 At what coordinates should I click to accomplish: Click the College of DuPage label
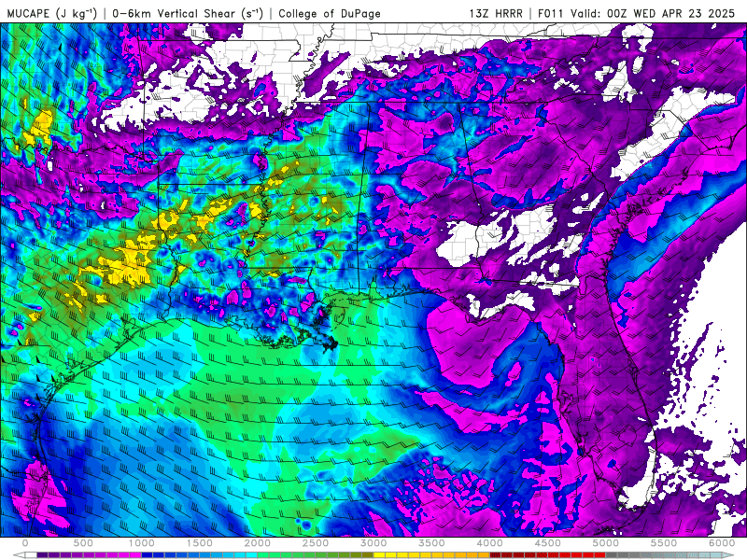coord(330,13)
